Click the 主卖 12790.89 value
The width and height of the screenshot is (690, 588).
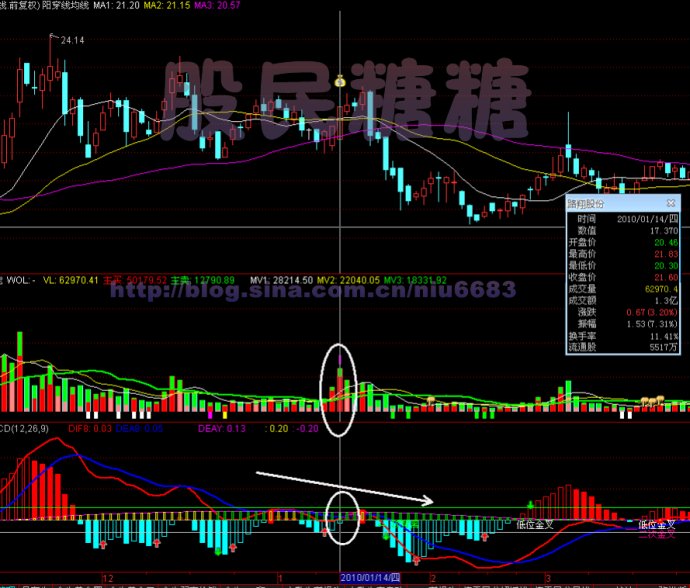click(202, 280)
